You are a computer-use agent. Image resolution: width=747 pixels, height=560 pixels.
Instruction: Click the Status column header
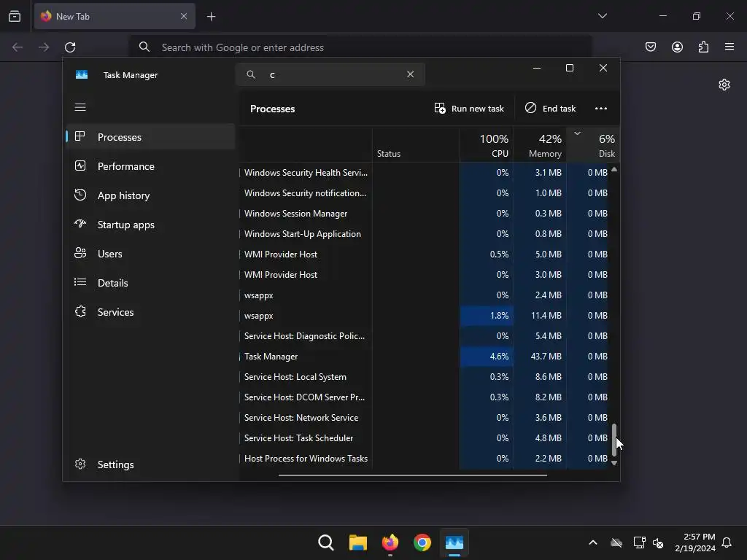tap(416, 145)
